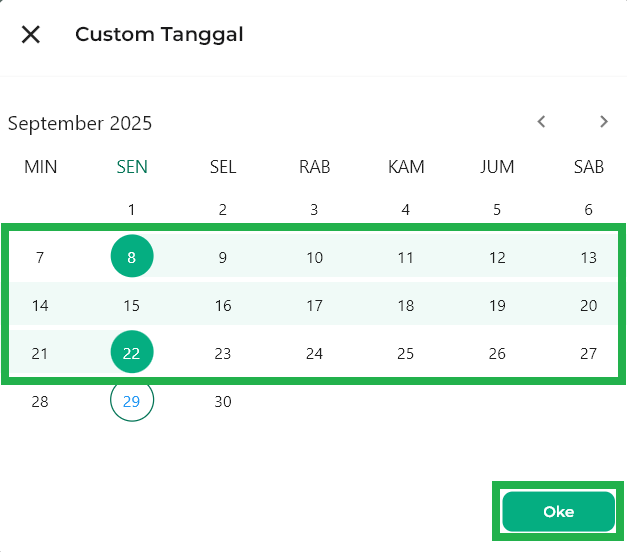Confirm selection with Oke button

[558, 512]
